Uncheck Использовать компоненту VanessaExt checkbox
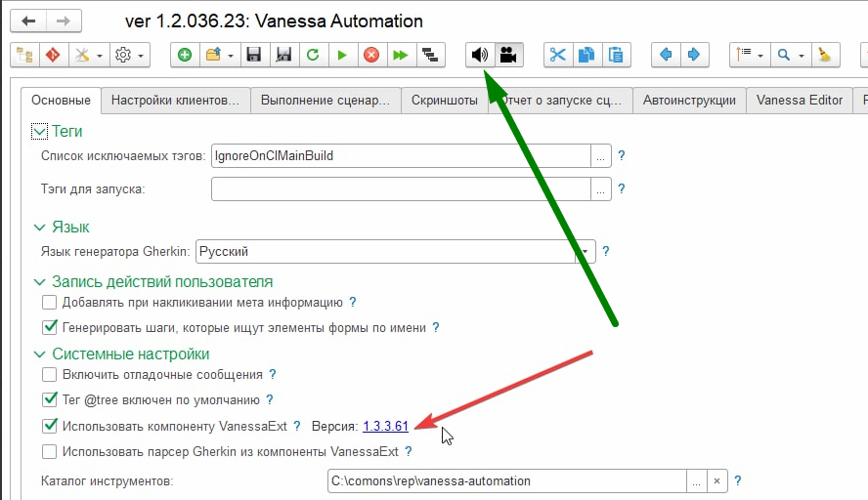The image size is (868, 500). click(x=49, y=426)
